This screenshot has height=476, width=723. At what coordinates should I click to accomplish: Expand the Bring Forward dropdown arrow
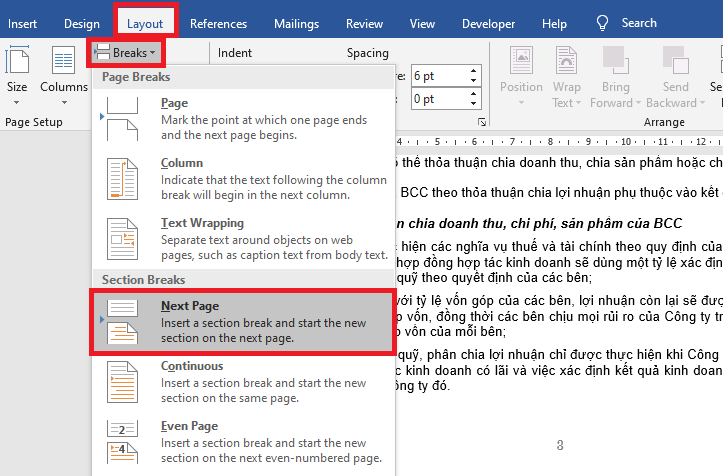tap(640, 103)
